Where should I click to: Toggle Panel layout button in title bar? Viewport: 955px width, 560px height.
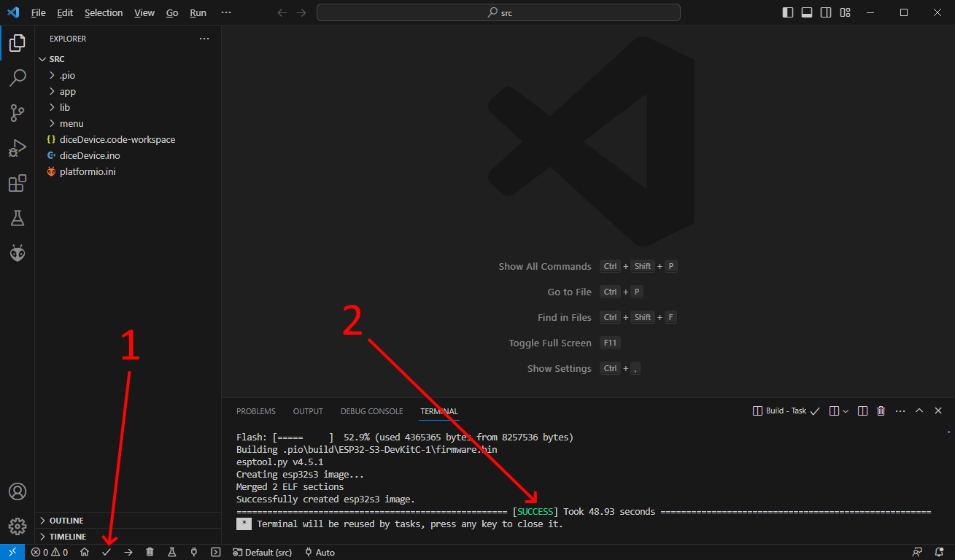click(807, 12)
